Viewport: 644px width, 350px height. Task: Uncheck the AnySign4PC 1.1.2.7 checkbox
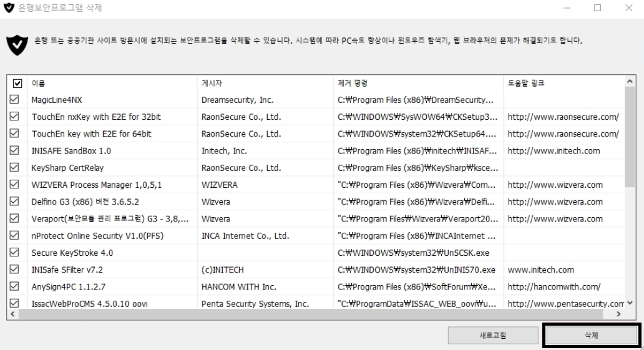pos(14,286)
